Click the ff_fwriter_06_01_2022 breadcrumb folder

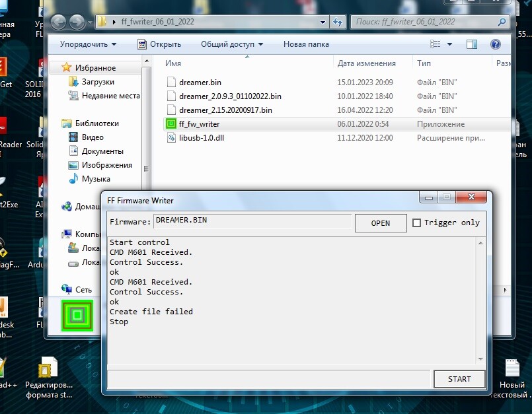(158, 22)
